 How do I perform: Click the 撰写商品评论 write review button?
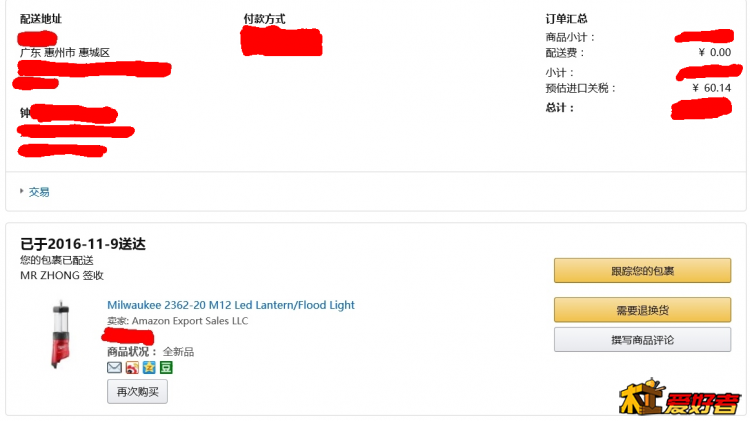tap(643, 340)
